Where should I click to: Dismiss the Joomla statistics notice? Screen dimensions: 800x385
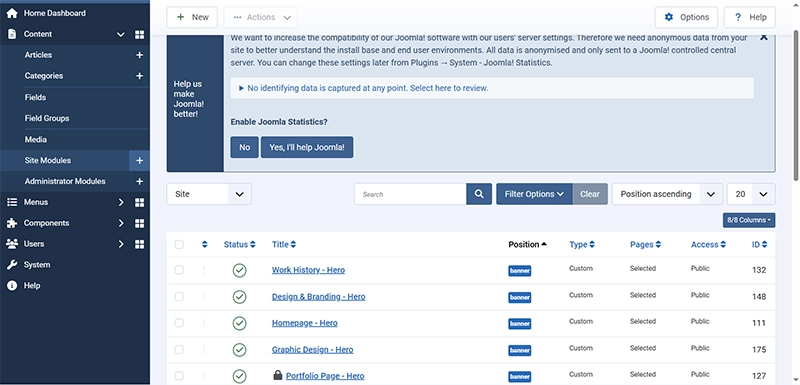(763, 37)
